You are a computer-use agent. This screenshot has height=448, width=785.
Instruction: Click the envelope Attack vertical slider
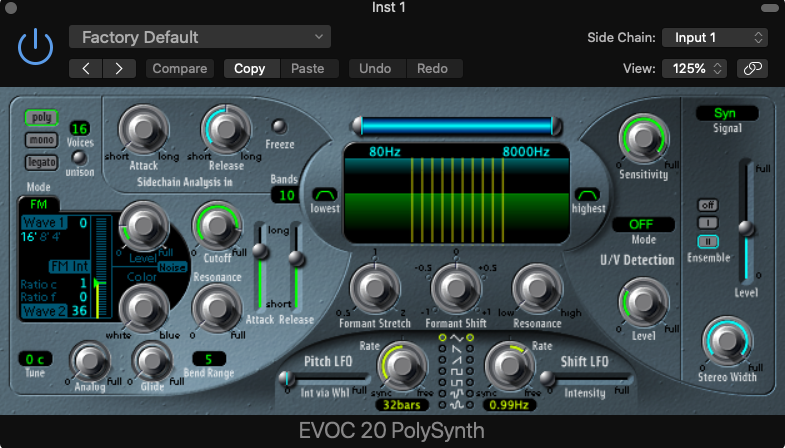[x=260, y=265]
